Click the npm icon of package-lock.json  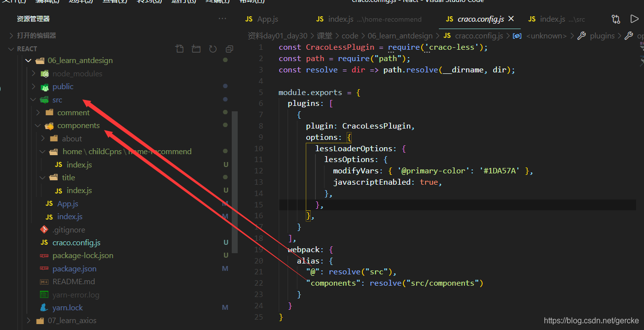44,256
